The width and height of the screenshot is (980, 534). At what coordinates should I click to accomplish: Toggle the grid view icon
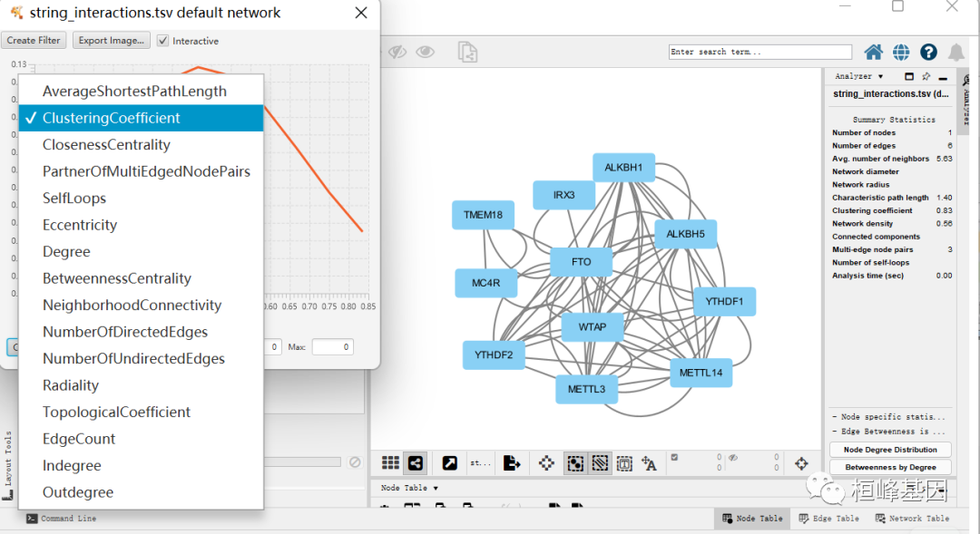click(x=390, y=462)
